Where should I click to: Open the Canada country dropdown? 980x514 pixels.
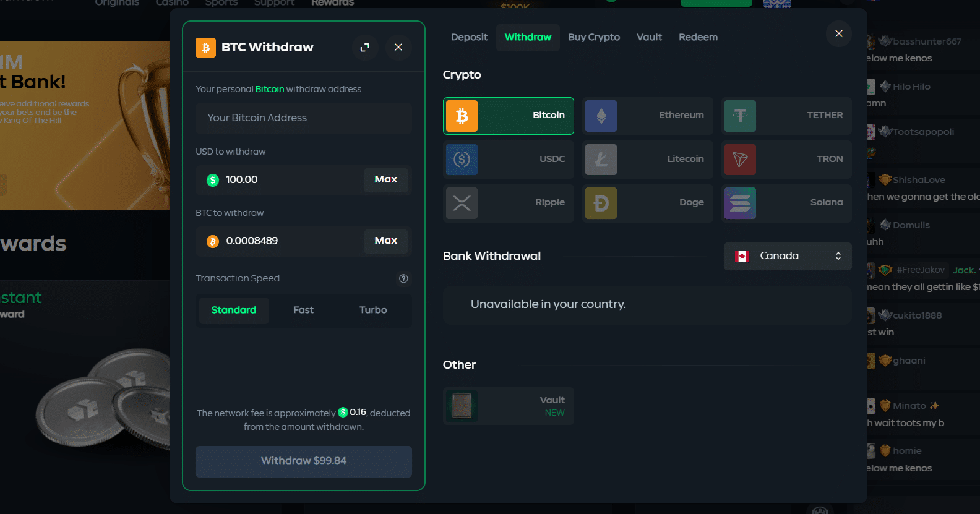788,256
